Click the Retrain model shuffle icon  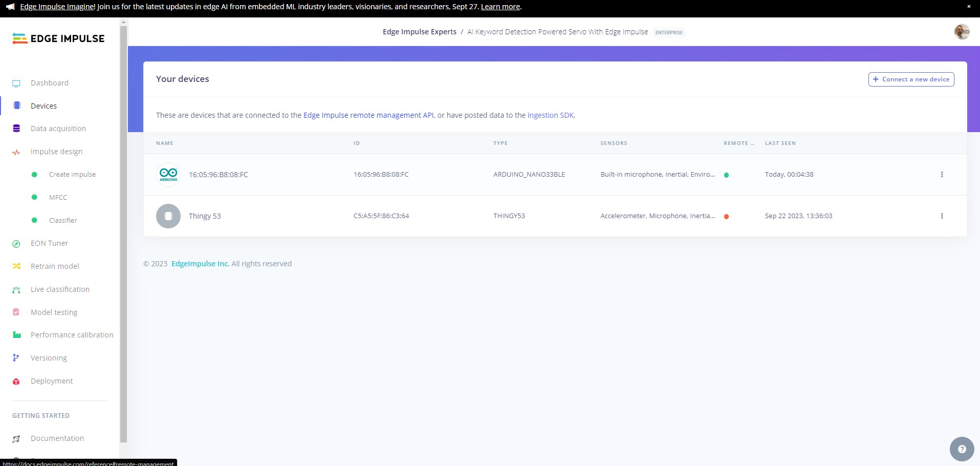[16, 266]
